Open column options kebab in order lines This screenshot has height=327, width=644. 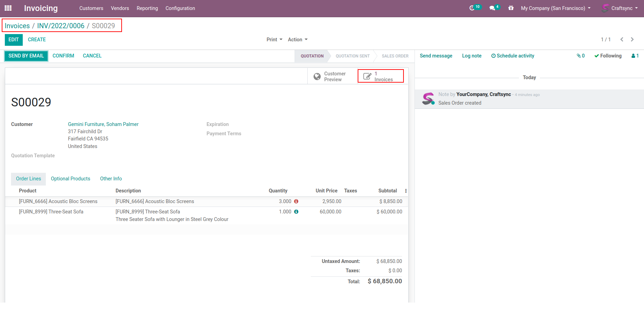[x=406, y=191]
